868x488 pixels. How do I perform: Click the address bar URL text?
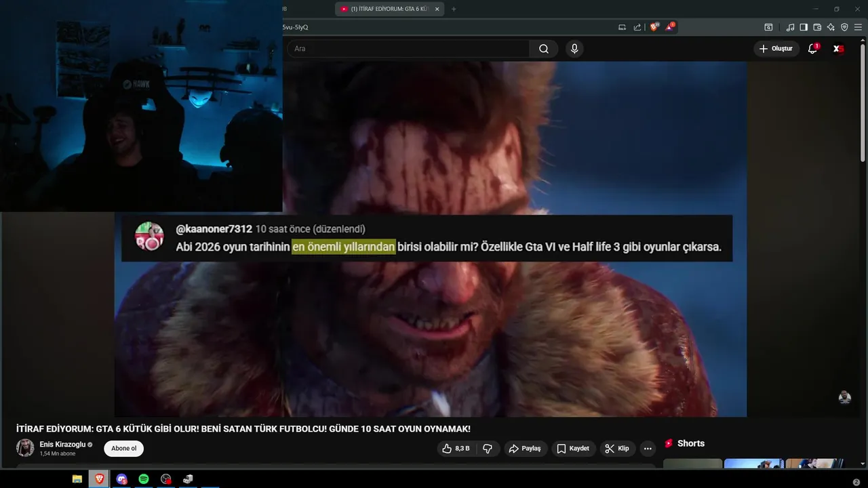[x=295, y=27]
